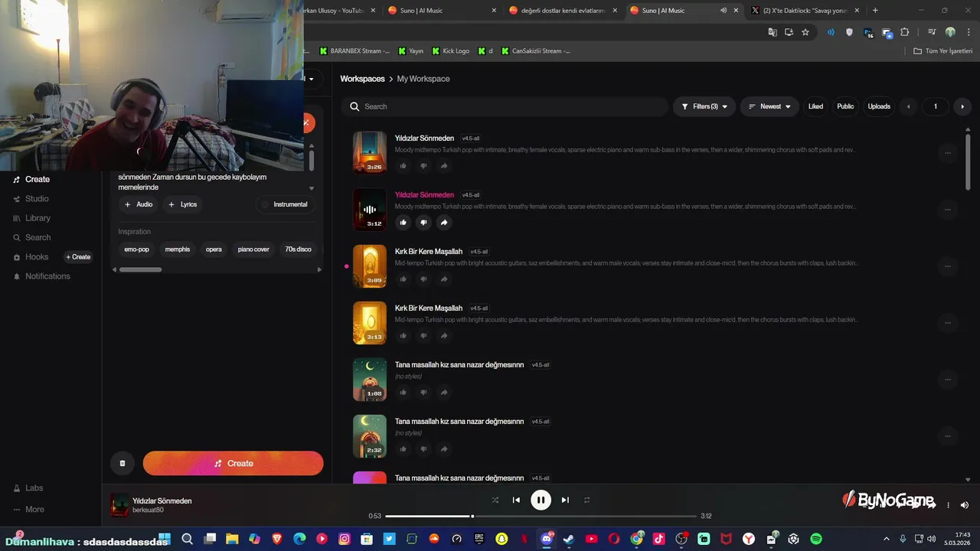
Task: Like the playing Yıldızlar Sönmeden 3:12 track
Action: (x=403, y=223)
